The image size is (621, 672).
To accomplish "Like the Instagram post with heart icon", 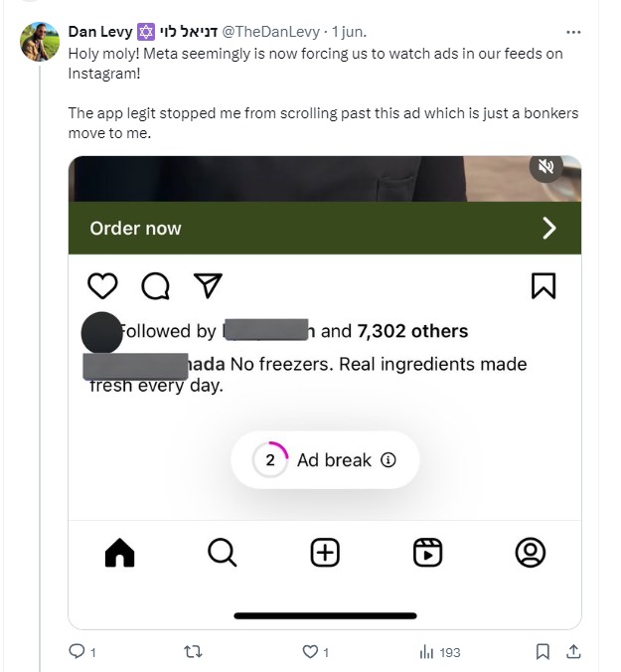I will tap(102, 286).
